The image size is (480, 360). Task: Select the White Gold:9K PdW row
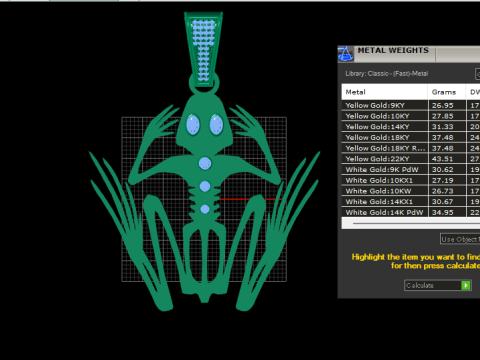(x=411, y=169)
